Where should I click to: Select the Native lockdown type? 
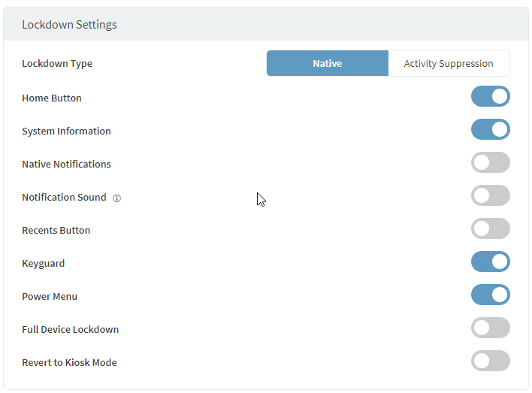point(327,64)
